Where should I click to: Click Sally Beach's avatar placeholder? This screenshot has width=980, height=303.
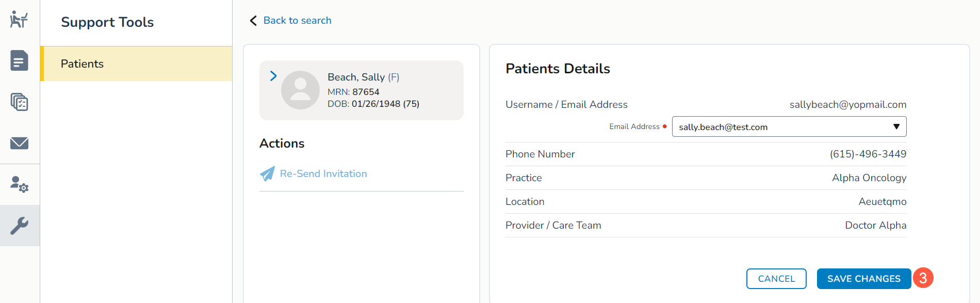coord(300,90)
